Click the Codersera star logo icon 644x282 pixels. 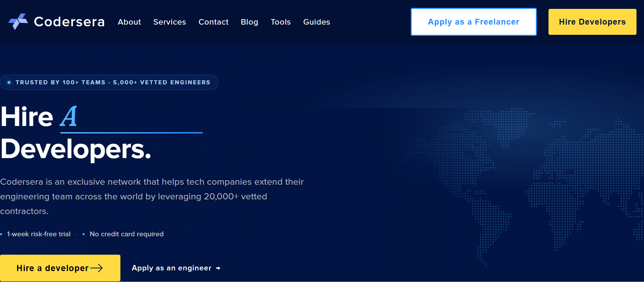18,22
